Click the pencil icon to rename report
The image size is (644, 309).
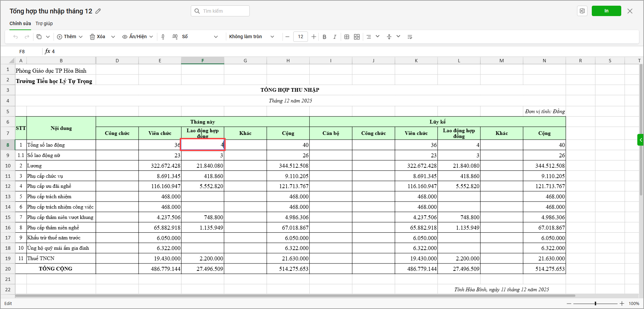point(98,11)
